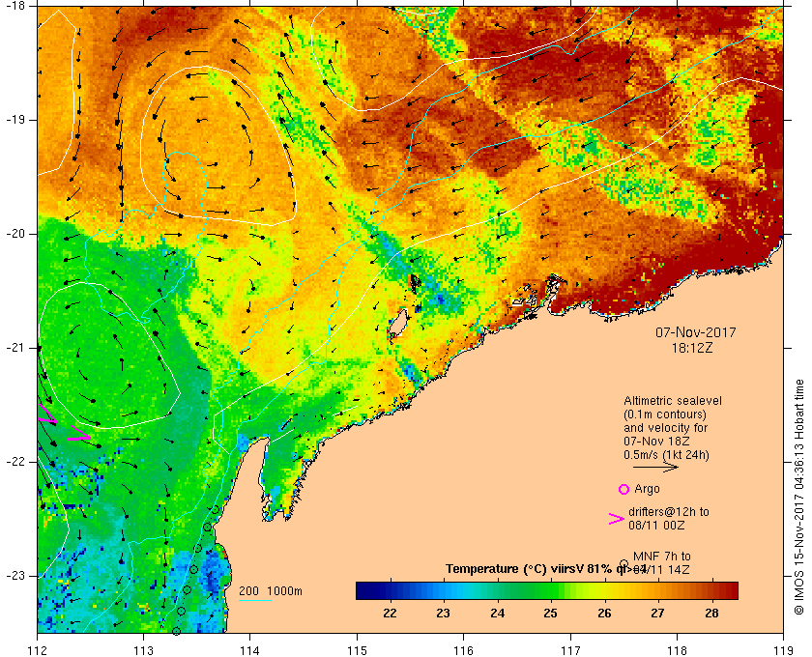
Task: Click the colorbar tick label 23
Action: (x=444, y=613)
